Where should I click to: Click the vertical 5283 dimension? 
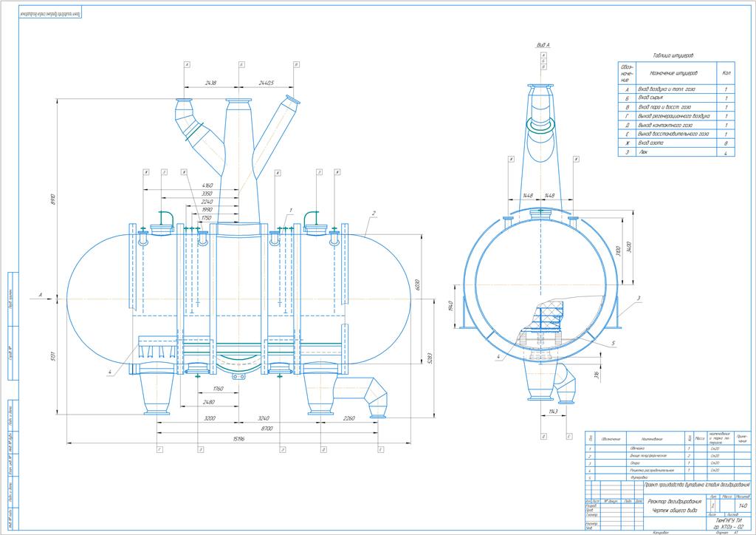430,358
